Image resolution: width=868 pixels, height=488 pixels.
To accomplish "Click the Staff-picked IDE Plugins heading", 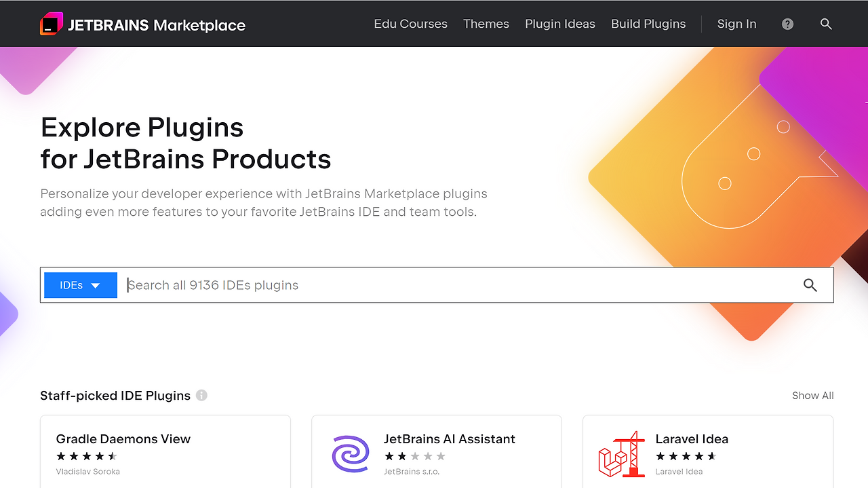I will [x=115, y=396].
